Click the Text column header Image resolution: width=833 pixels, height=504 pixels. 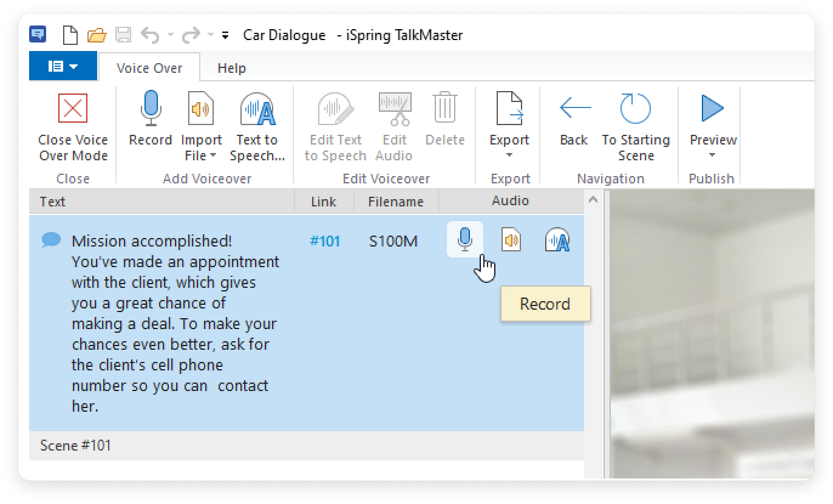click(x=53, y=202)
